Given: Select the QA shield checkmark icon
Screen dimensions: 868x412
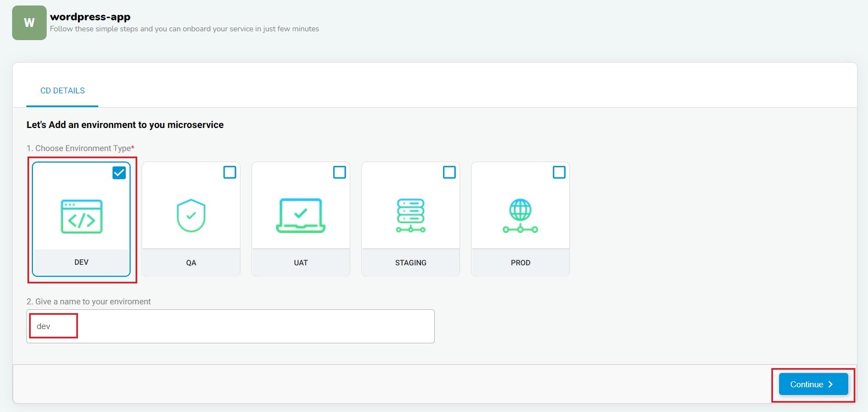Looking at the screenshot, I should [x=191, y=215].
